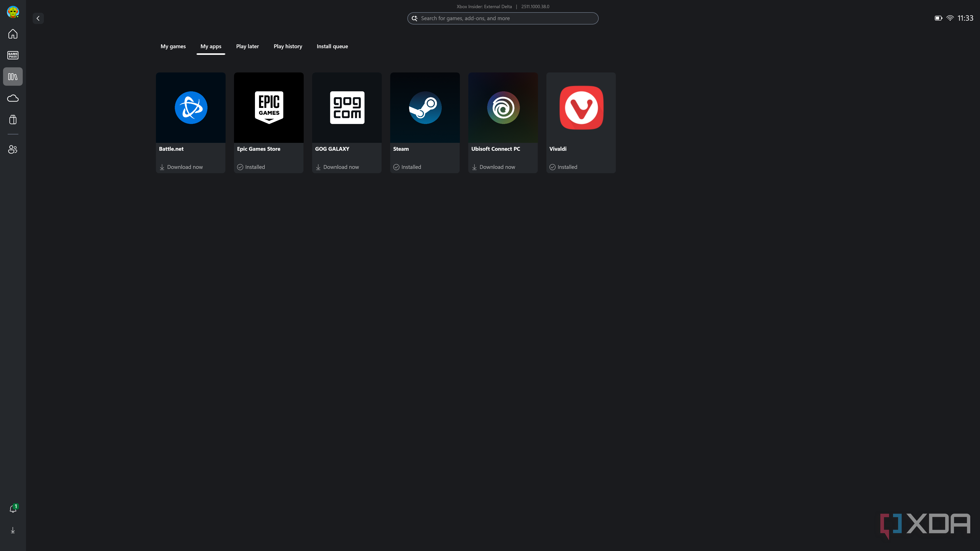Switch to the My games tab
Image resolution: width=980 pixels, height=551 pixels.
[x=173, y=46]
